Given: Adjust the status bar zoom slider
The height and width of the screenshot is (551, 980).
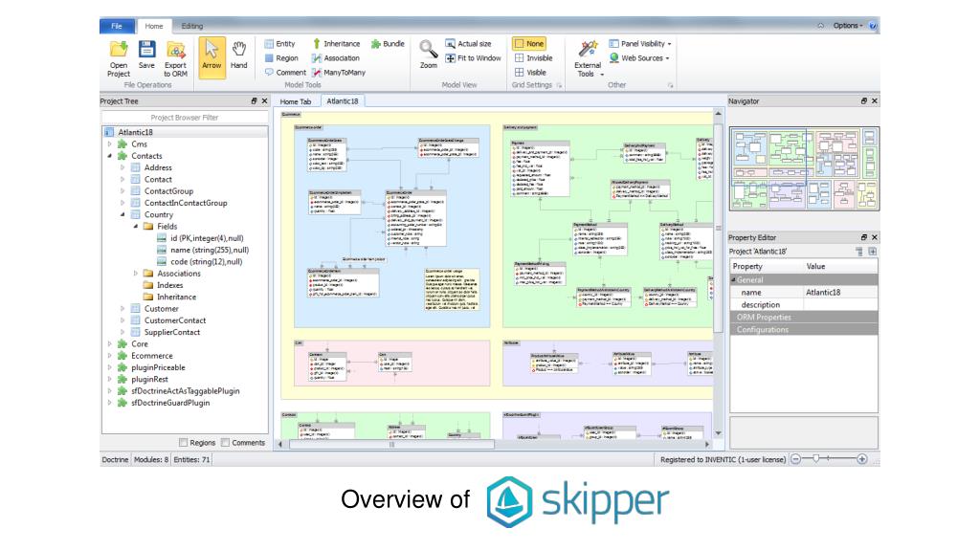Looking at the screenshot, I should tap(816, 459).
